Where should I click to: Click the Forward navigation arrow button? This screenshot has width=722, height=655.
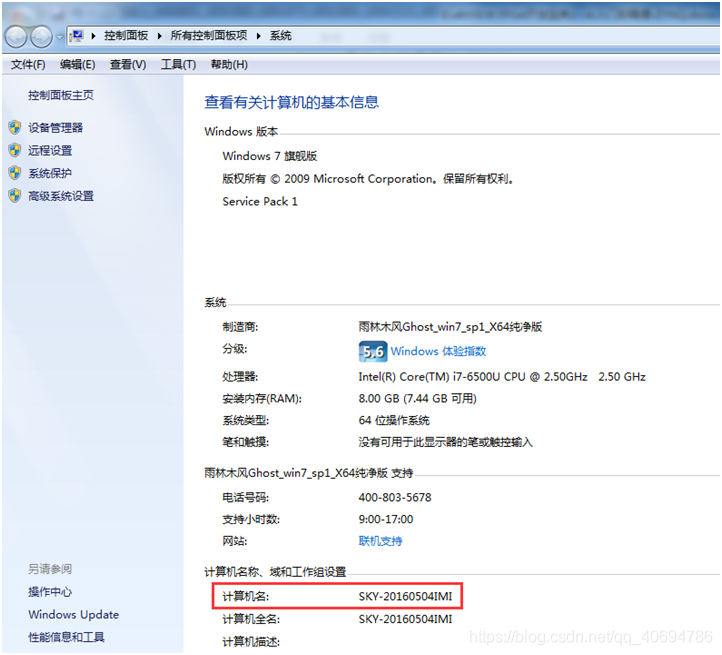click(x=41, y=36)
